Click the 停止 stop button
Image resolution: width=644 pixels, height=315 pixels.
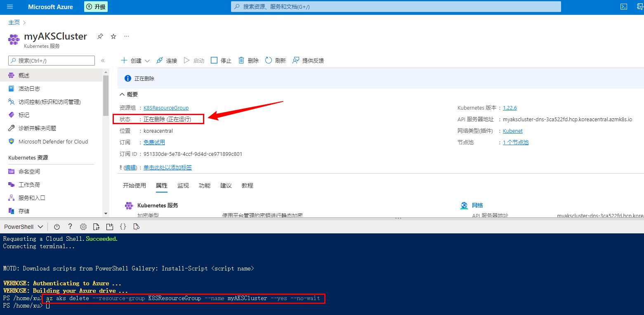(221, 61)
